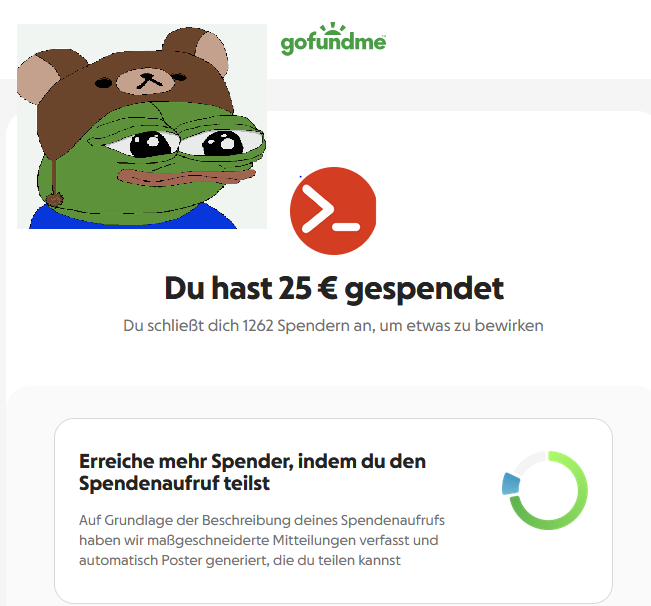Click the gray unfilled ring segment
The height and width of the screenshot is (606, 651).
[529, 461]
